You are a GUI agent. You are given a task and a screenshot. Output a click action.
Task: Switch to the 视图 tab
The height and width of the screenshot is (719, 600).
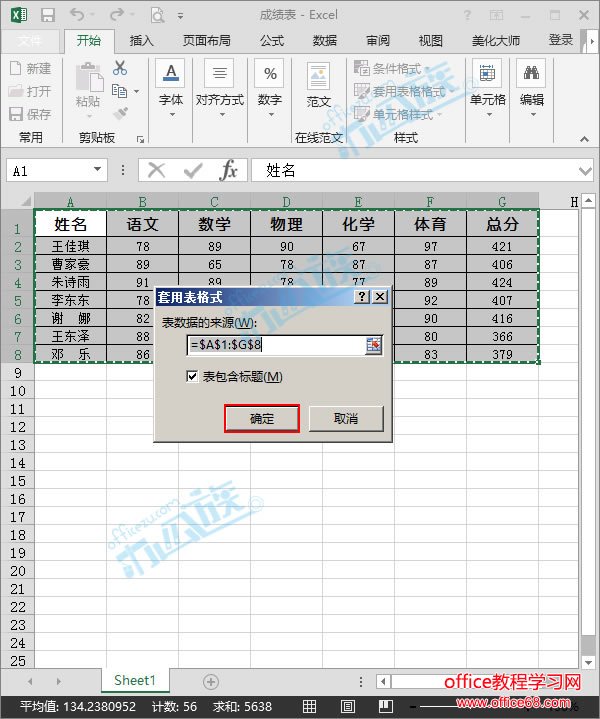pos(431,41)
